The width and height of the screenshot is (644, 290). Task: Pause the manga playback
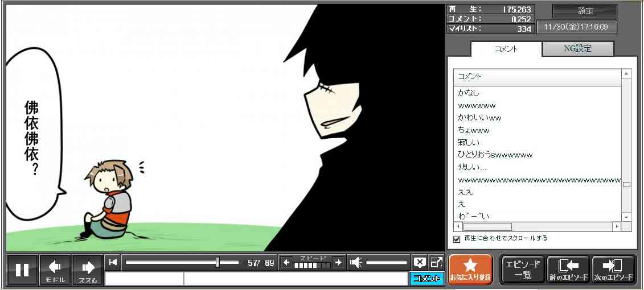22,270
